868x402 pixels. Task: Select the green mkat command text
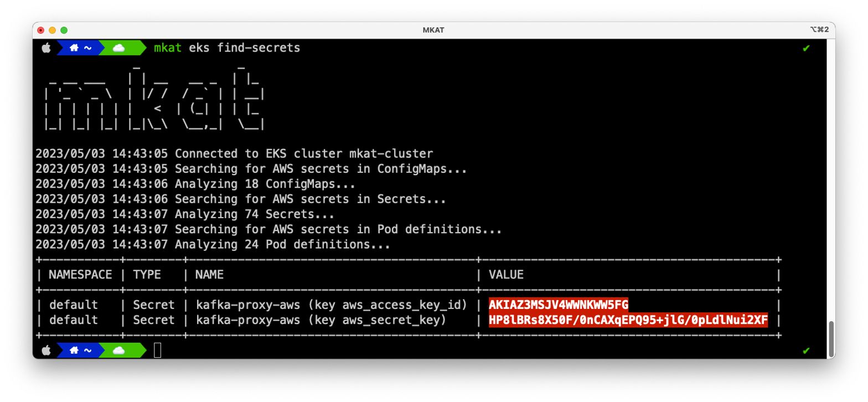click(167, 48)
